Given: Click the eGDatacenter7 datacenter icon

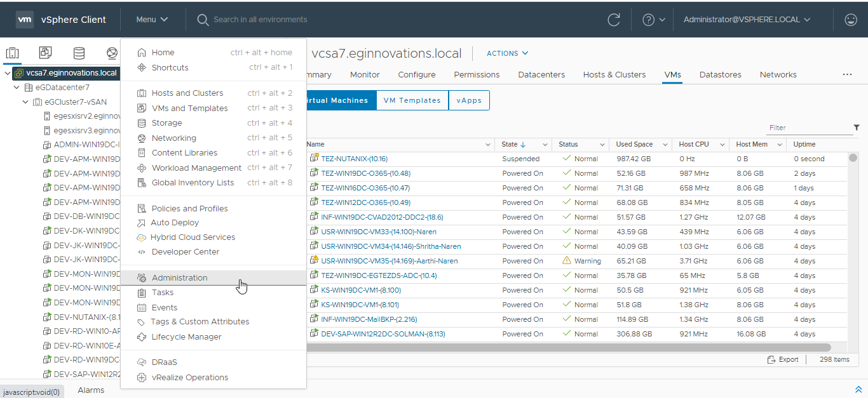Looking at the screenshot, I should (x=28, y=87).
